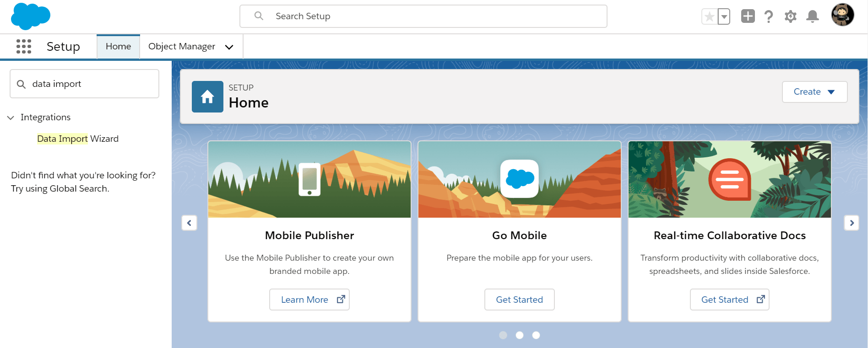Click Learn More on Mobile Publisher
The width and height of the screenshot is (868, 348).
(x=309, y=300)
